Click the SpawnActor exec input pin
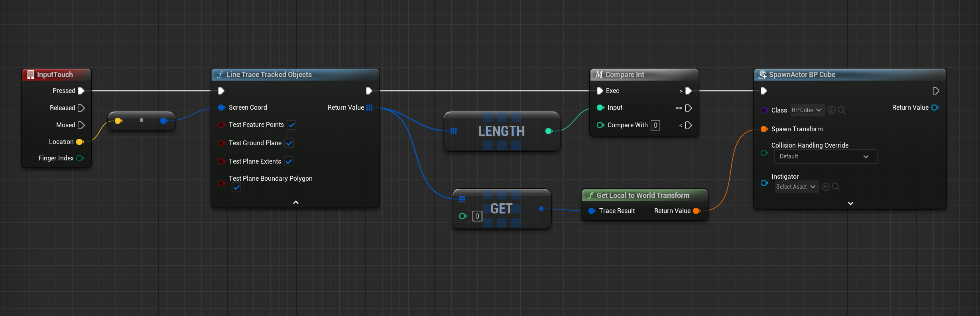 (764, 91)
